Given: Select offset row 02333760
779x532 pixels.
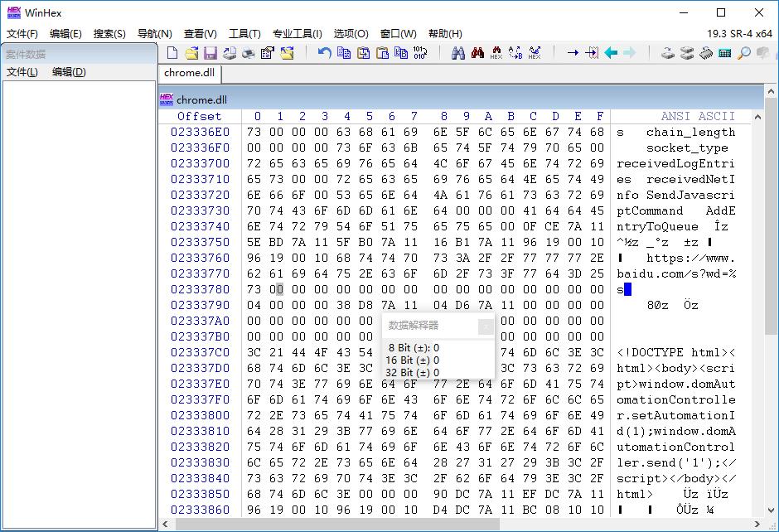Looking at the screenshot, I should pos(200,258).
